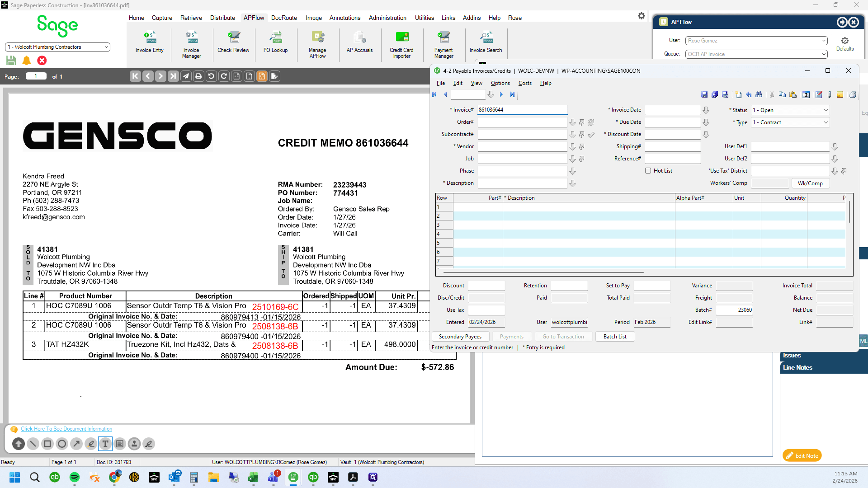Open Spotify from the Windows taskbar
The width and height of the screenshot is (868, 488).
[75, 477]
